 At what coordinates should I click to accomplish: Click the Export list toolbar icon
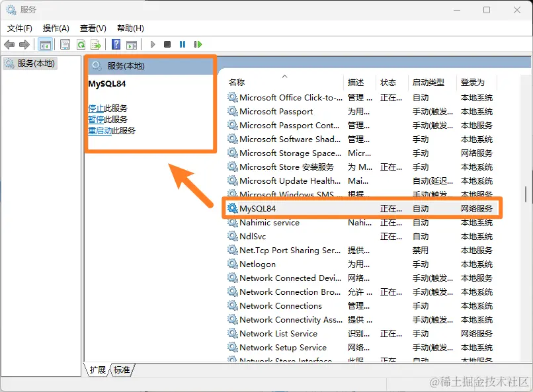[96, 44]
